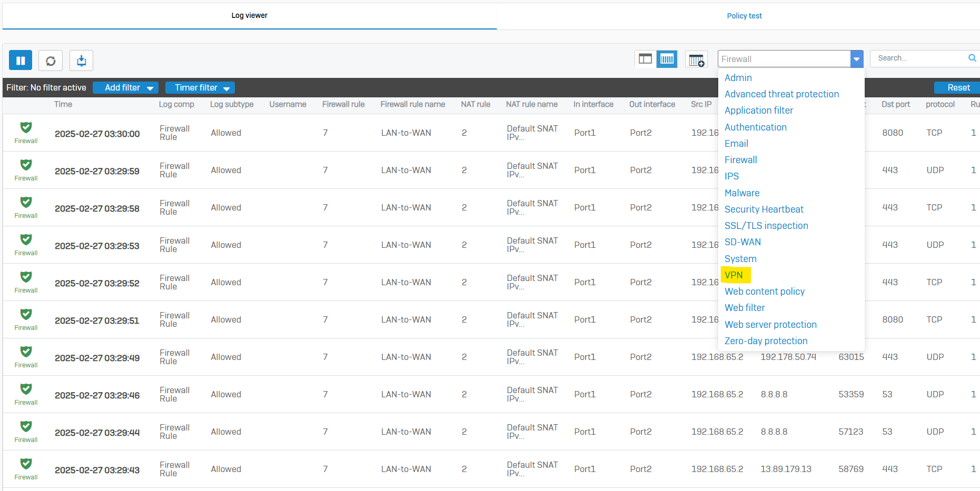980x491 pixels.
Task: Click the shield icon for the 03:29:44 entry
Action: point(26,426)
